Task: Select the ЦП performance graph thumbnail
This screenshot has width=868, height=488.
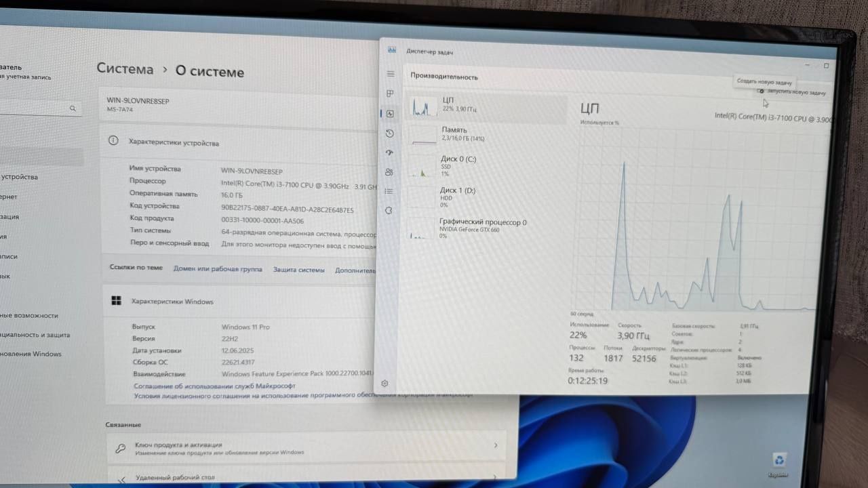Action: pyautogui.click(x=424, y=107)
